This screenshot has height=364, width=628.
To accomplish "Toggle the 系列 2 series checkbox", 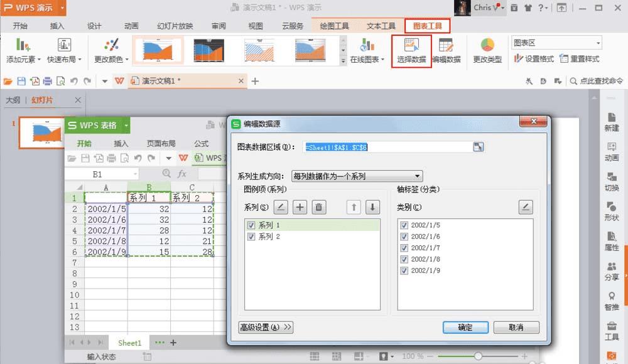I will pyautogui.click(x=251, y=237).
